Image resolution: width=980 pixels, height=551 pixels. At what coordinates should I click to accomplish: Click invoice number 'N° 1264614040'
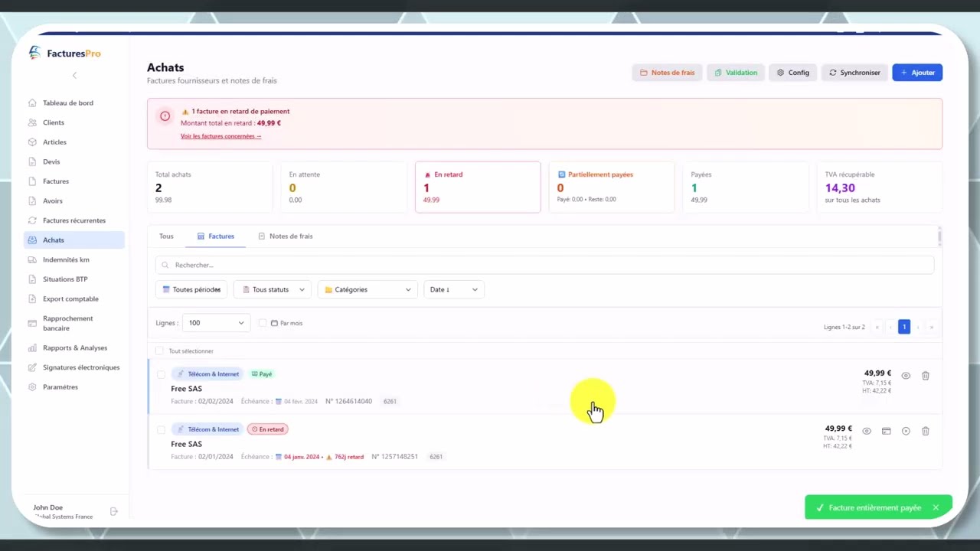(x=348, y=401)
